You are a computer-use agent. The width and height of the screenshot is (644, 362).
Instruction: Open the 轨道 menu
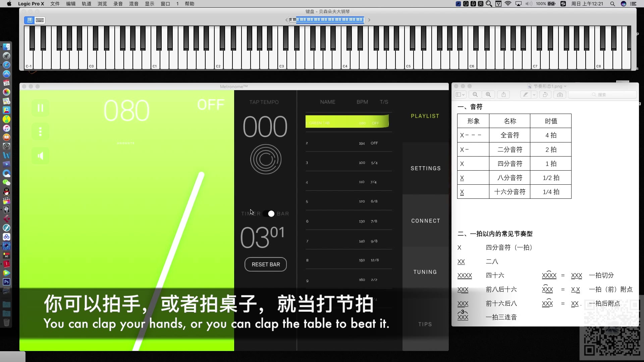point(87,4)
